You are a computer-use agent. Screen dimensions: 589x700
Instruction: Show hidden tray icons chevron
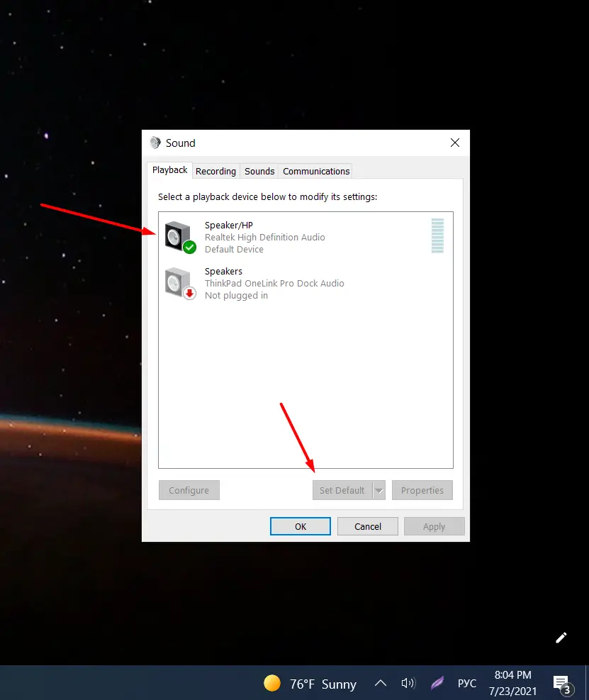point(380,683)
